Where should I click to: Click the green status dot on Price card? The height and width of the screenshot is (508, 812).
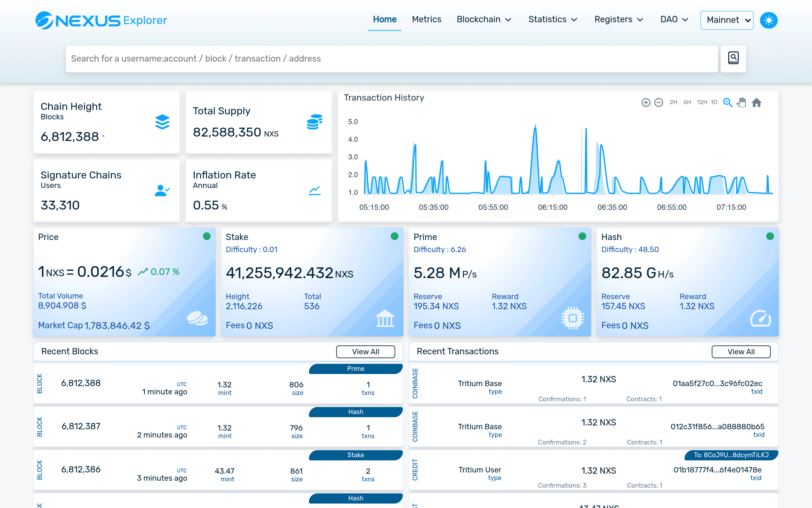(207, 236)
